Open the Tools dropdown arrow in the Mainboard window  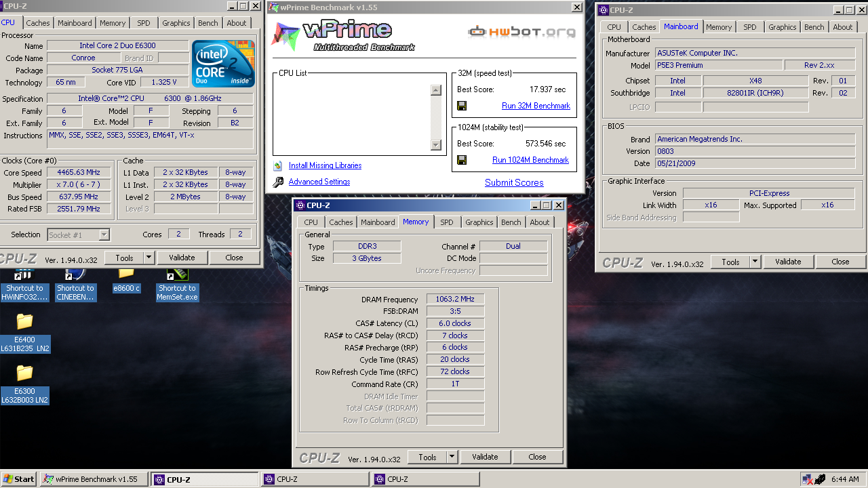(755, 262)
